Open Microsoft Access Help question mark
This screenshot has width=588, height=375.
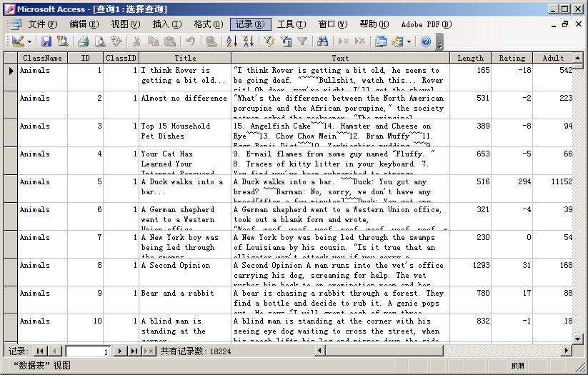coord(426,41)
